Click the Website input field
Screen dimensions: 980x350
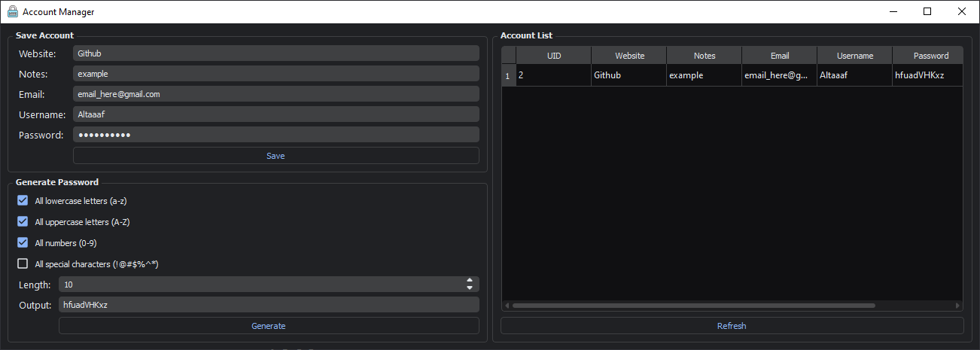coord(275,53)
